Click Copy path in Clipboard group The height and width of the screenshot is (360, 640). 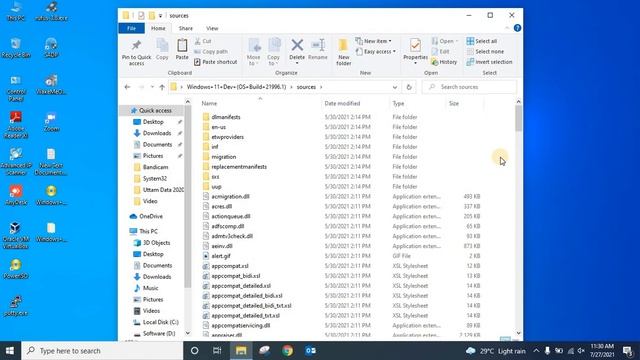[x=211, y=51]
